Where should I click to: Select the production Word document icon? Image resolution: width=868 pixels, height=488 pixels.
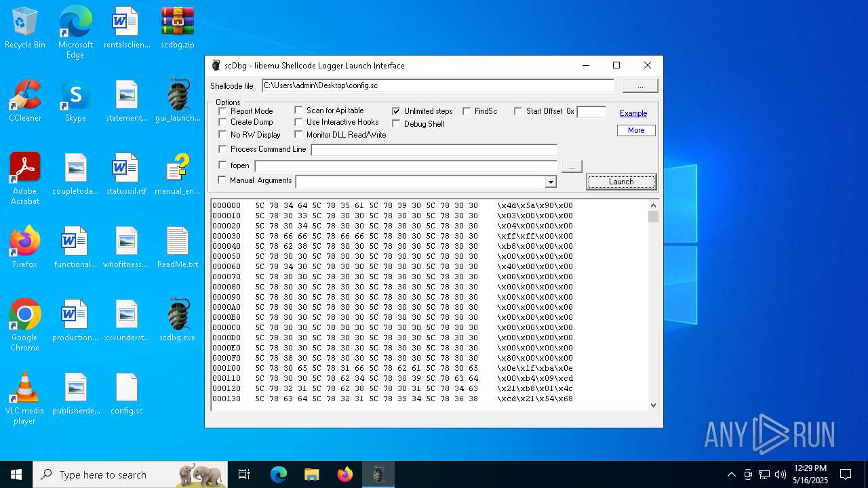coord(75,321)
